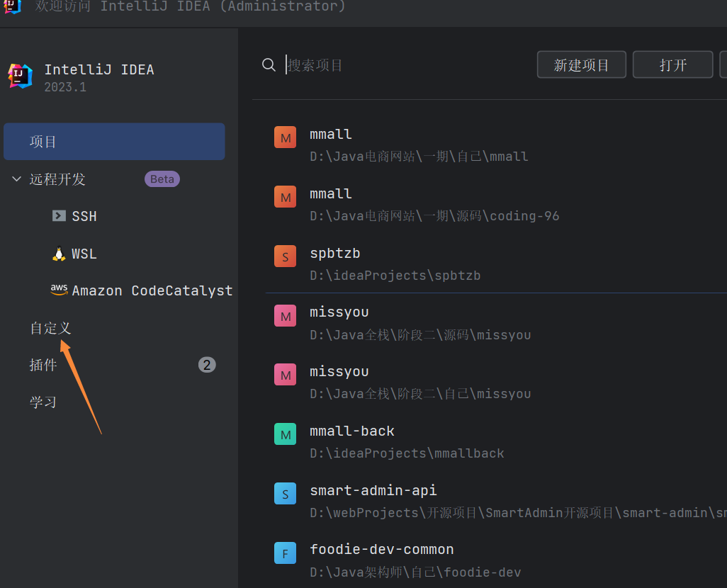
Task: Click the SSH terminal icon
Action: [x=59, y=215]
